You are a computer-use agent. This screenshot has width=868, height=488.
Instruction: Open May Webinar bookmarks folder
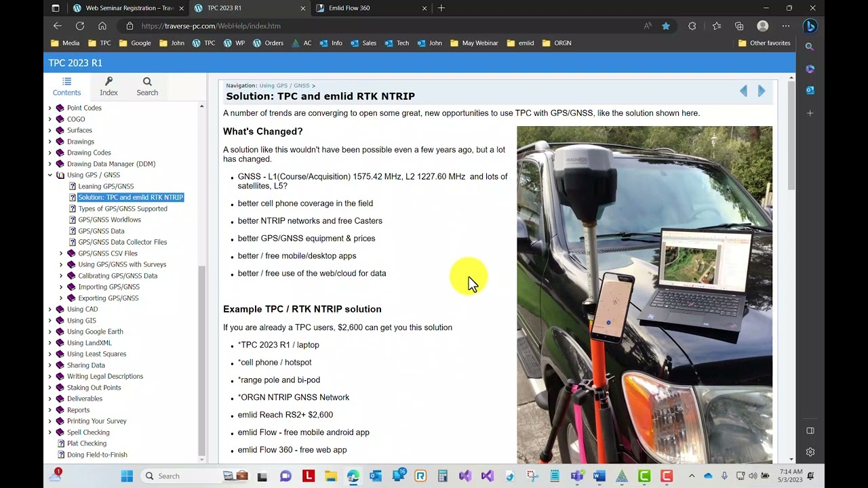click(474, 43)
